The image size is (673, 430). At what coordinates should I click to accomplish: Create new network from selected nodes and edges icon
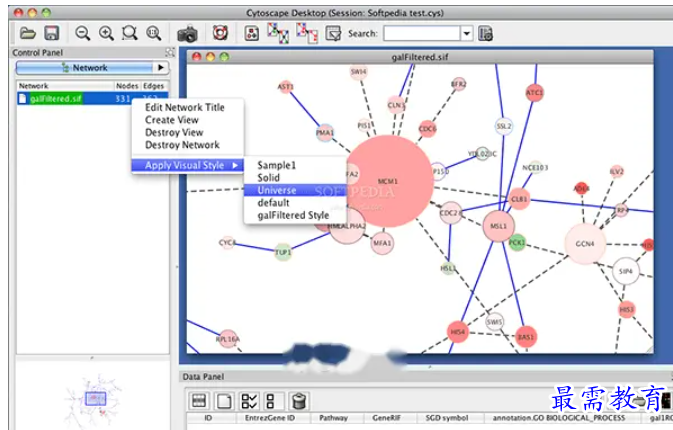[x=307, y=33]
